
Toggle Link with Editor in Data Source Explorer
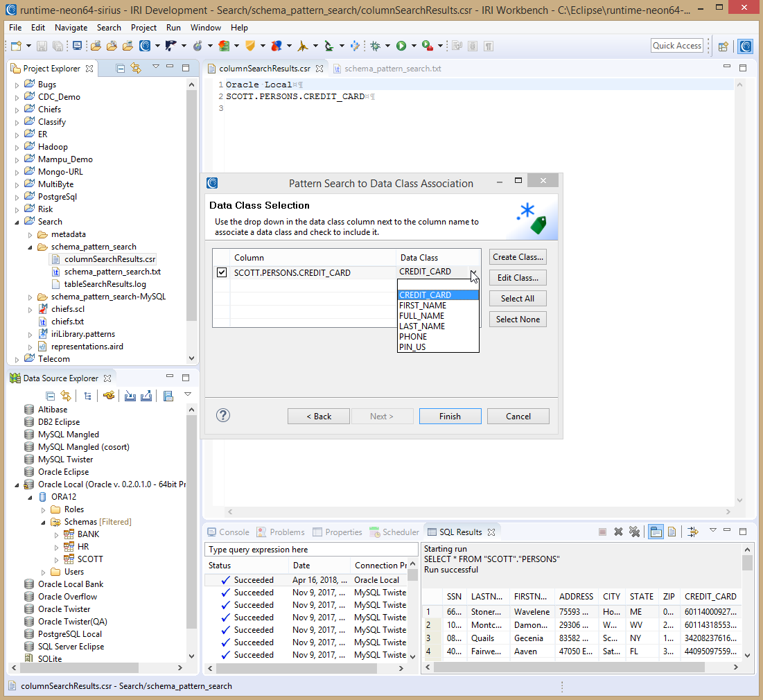click(66, 396)
